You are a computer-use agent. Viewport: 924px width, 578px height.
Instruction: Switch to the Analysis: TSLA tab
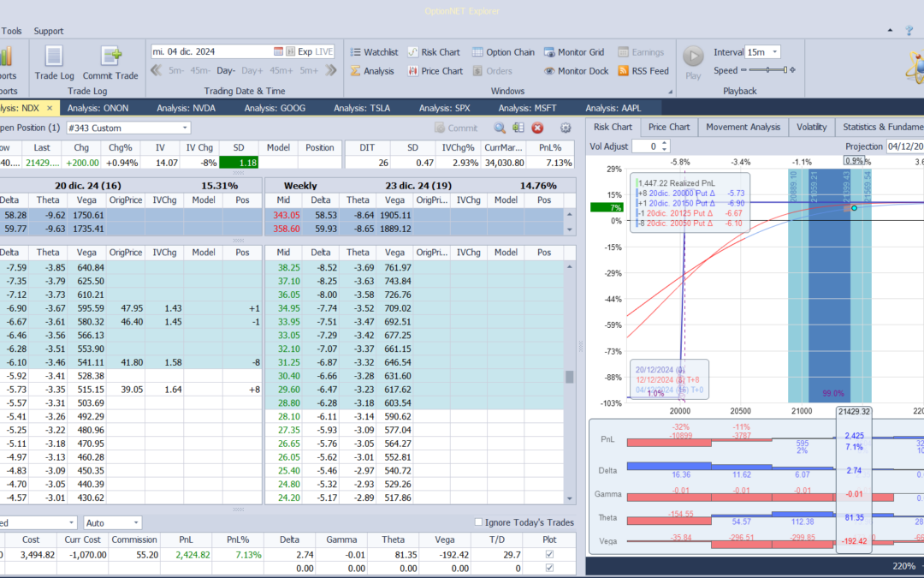click(x=362, y=108)
